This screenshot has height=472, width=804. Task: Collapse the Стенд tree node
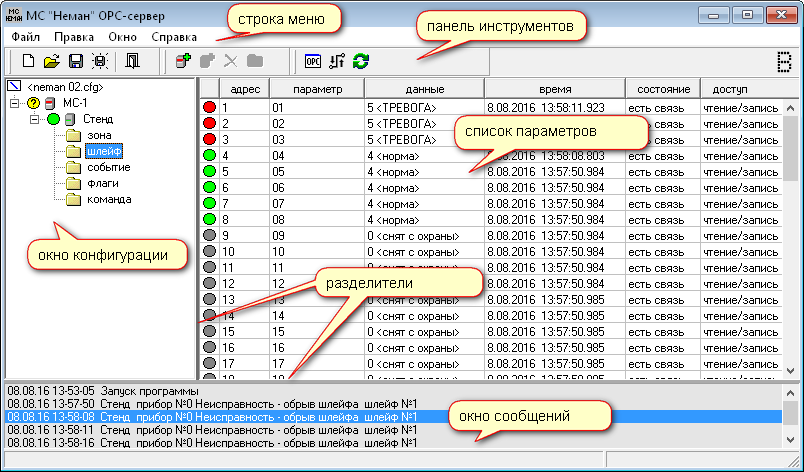35,119
